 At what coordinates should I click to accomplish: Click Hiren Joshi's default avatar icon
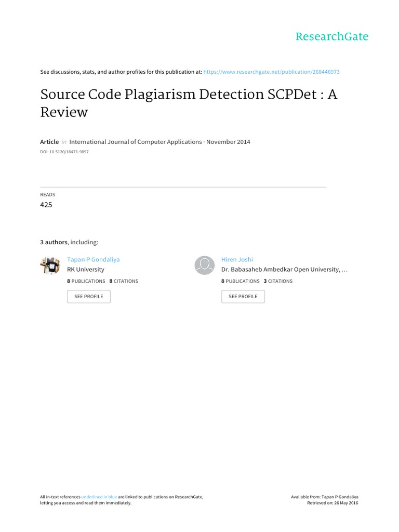pos(205,265)
